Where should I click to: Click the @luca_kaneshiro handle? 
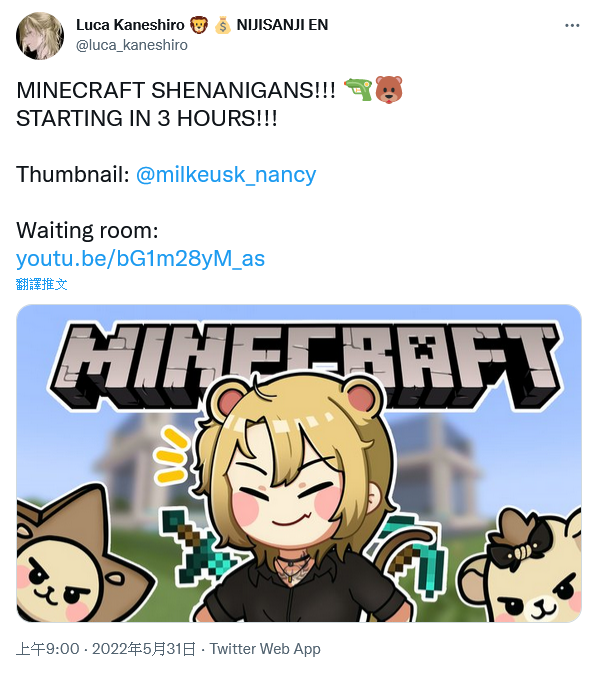[132, 45]
